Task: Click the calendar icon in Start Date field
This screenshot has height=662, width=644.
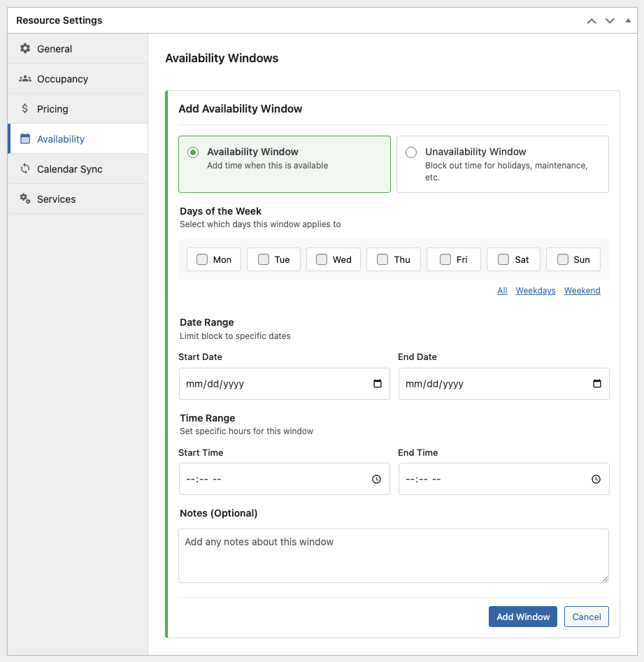Action: tap(378, 384)
